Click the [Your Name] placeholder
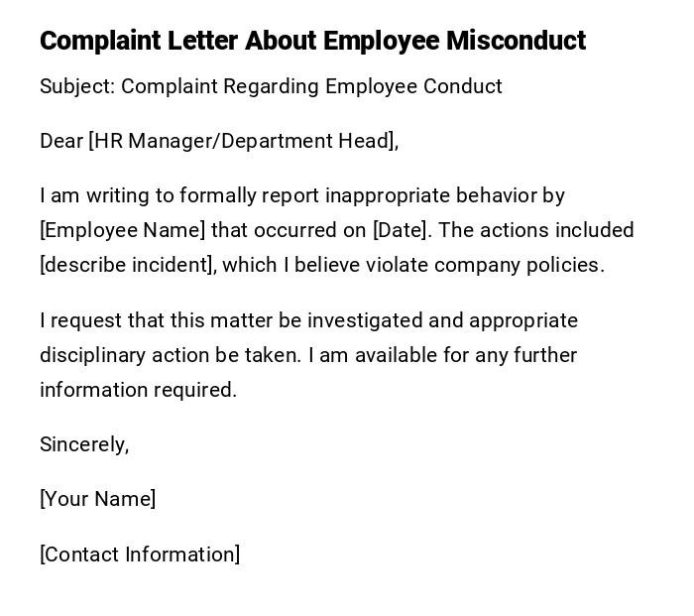Viewport: 694px width, 616px height. (97, 499)
